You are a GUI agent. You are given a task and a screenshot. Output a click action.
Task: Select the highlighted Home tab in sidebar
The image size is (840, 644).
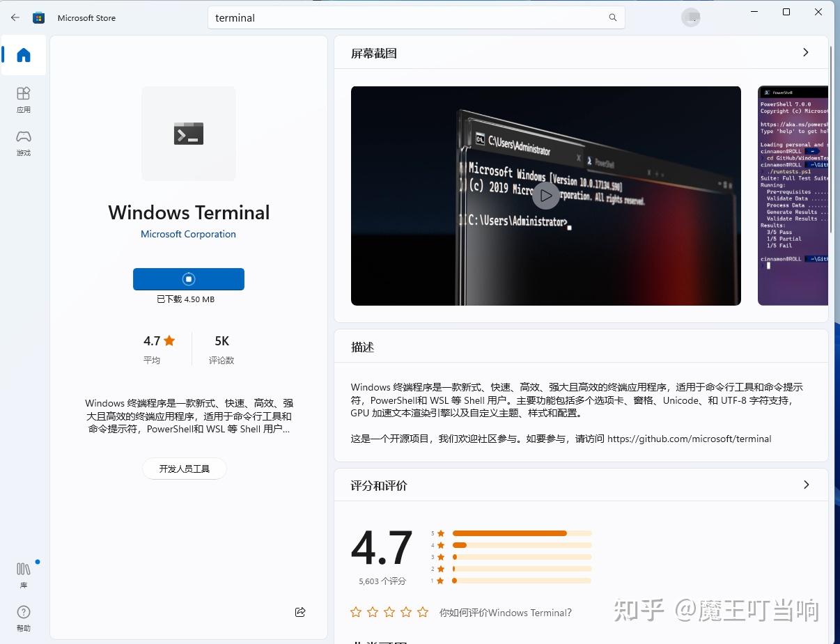(23, 54)
